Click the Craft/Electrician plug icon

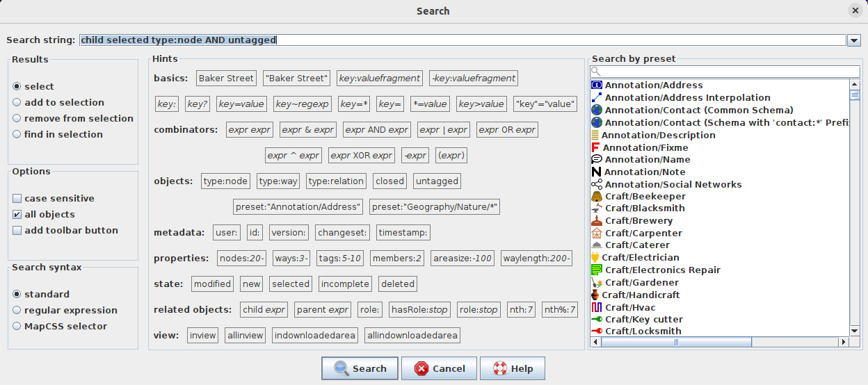click(595, 258)
